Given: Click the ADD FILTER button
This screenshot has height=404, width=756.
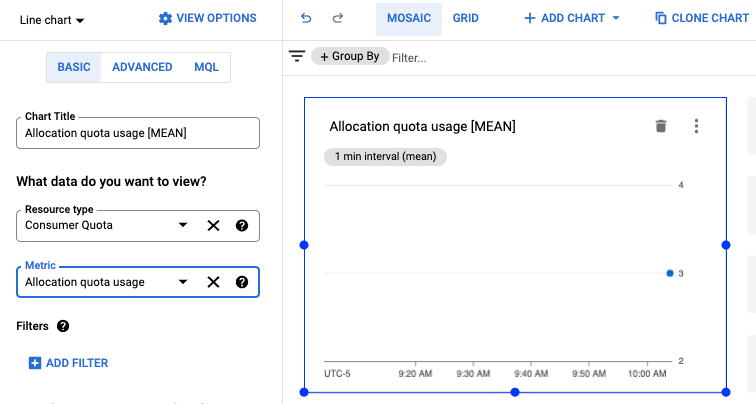Looking at the screenshot, I should (68, 363).
